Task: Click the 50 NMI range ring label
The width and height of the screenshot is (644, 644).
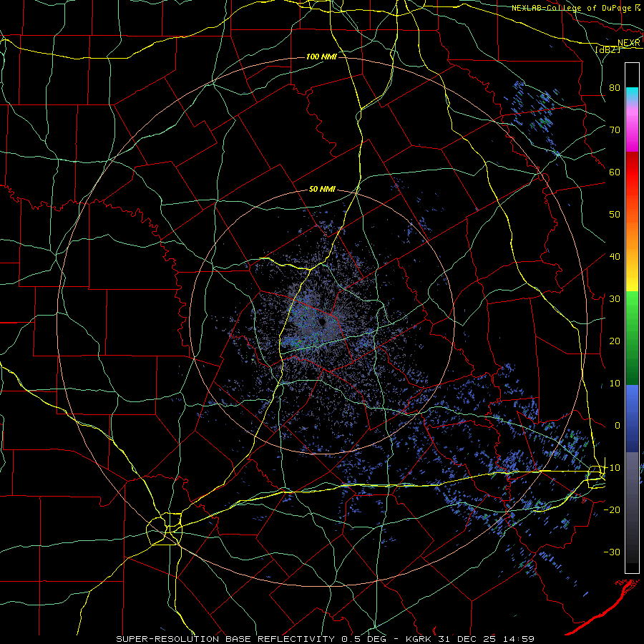Action: pyautogui.click(x=322, y=189)
